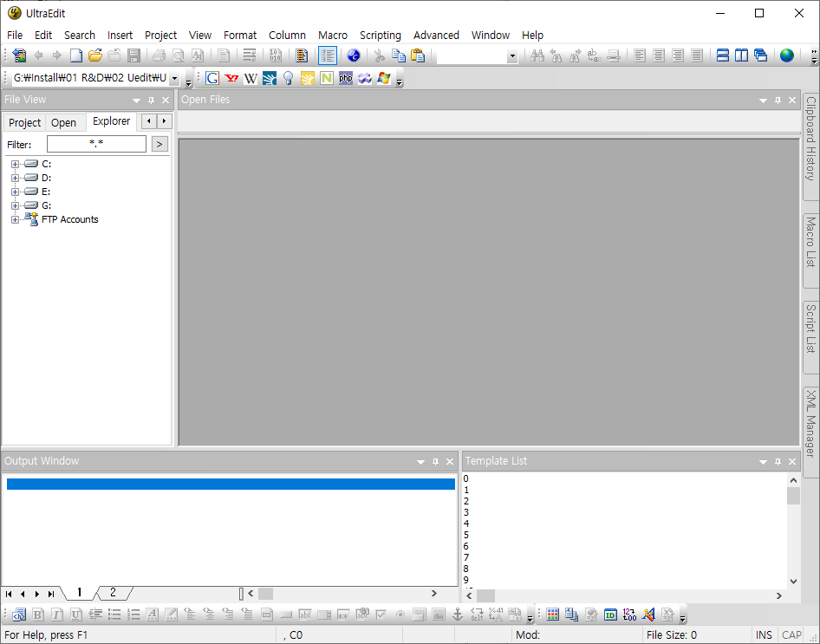Screen dimensions: 820x644
Task: Click the Tile Vertical windows icon
Action: click(x=742, y=55)
